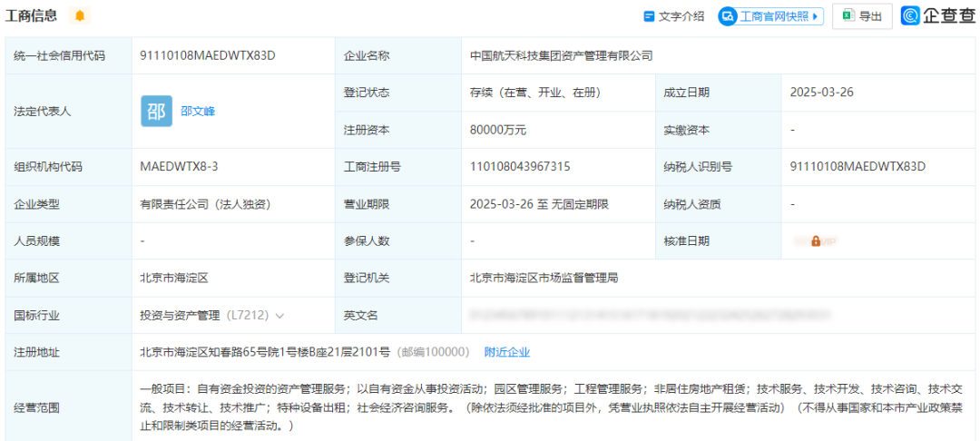This screenshot has height=441, width=980.
Task: Click the locked VIP 核准日期 value
Action: point(815,241)
